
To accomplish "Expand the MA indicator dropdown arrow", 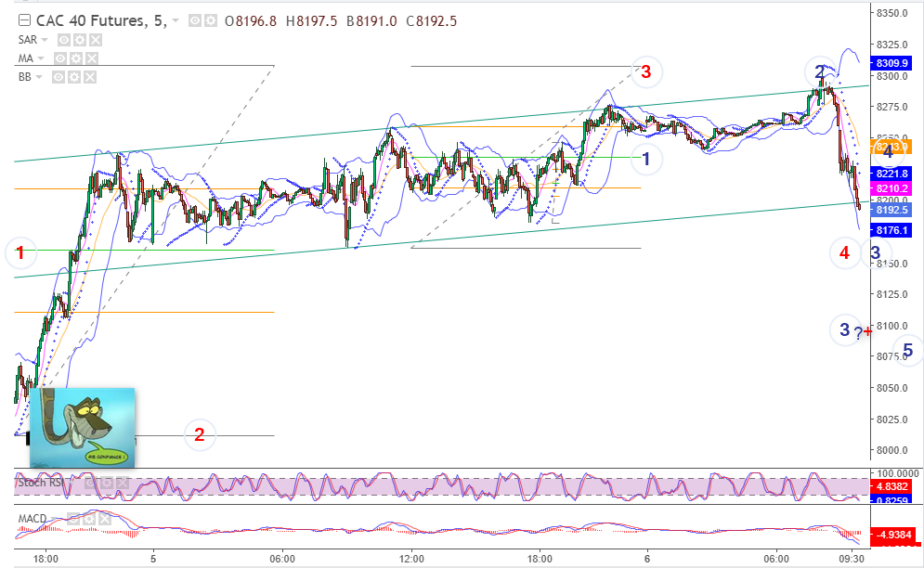I will [41, 58].
